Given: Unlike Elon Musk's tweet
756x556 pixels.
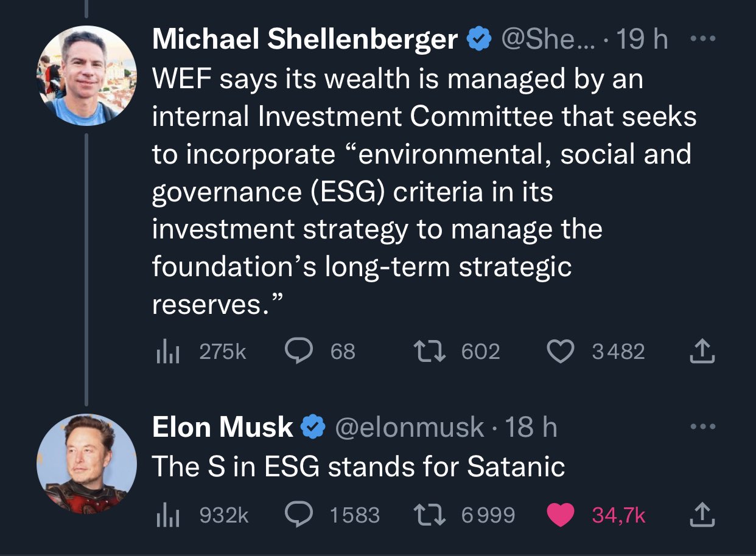Looking at the screenshot, I should (x=560, y=515).
